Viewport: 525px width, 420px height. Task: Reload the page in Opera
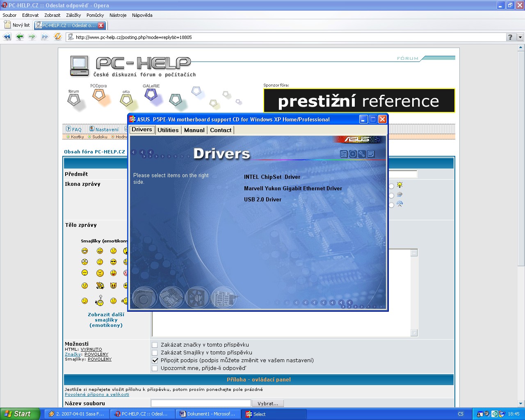pos(58,37)
